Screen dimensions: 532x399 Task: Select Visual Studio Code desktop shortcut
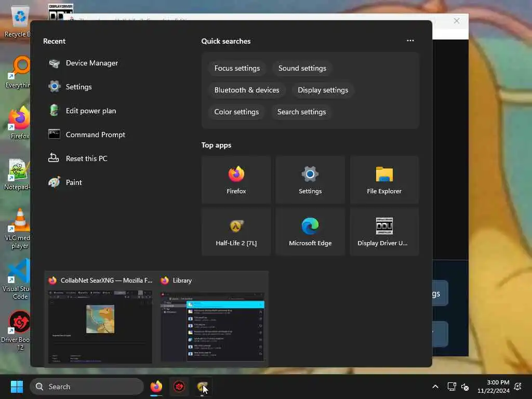(x=16, y=280)
